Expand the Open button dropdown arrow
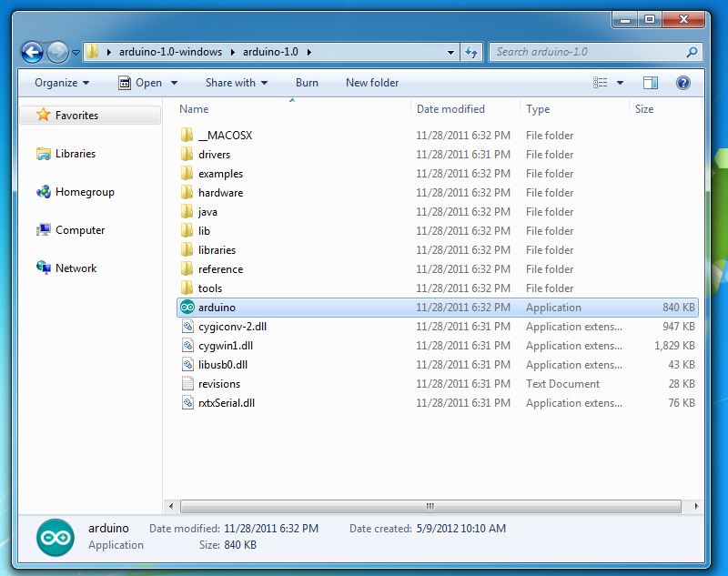Viewport: 728px width, 576px height. pos(174,83)
